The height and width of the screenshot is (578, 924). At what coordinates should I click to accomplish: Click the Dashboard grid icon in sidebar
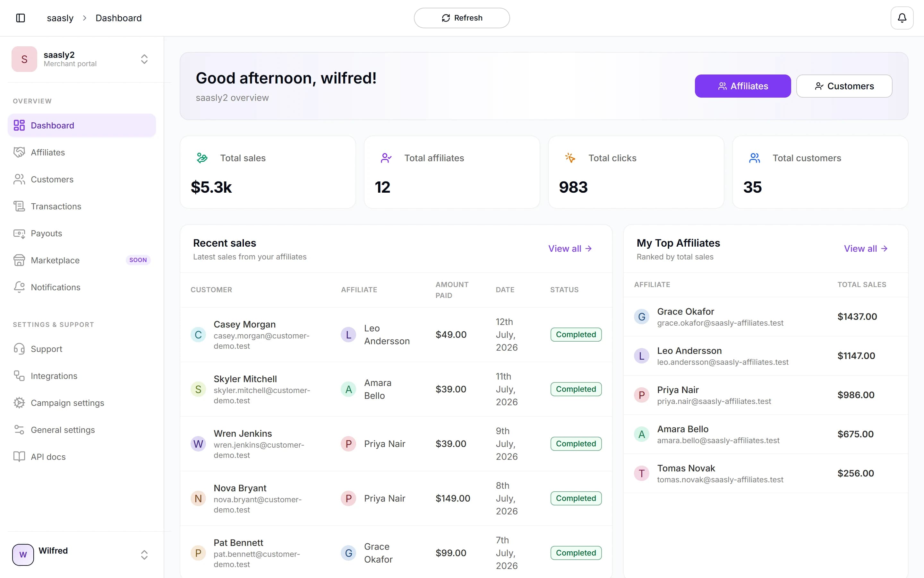19,125
